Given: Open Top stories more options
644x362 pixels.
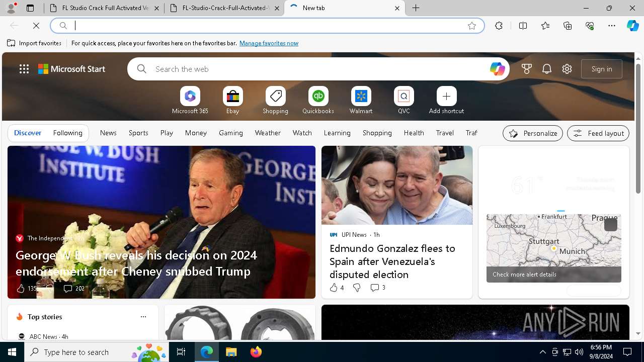Looking at the screenshot, I should (x=143, y=317).
